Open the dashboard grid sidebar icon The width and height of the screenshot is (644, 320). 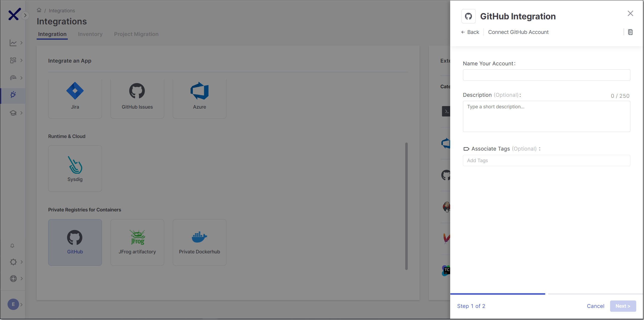pyautogui.click(x=13, y=60)
